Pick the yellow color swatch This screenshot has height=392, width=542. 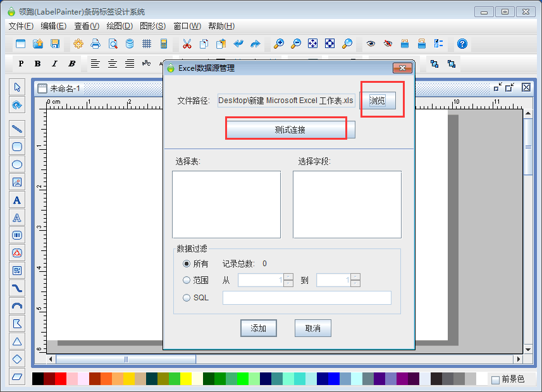click(x=186, y=379)
